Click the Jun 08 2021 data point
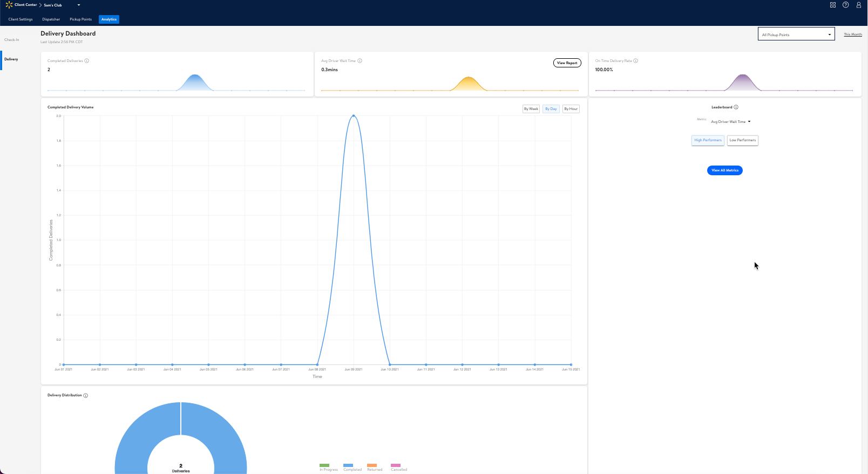The width and height of the screenshot is (868, 474). tap(317, 365)
